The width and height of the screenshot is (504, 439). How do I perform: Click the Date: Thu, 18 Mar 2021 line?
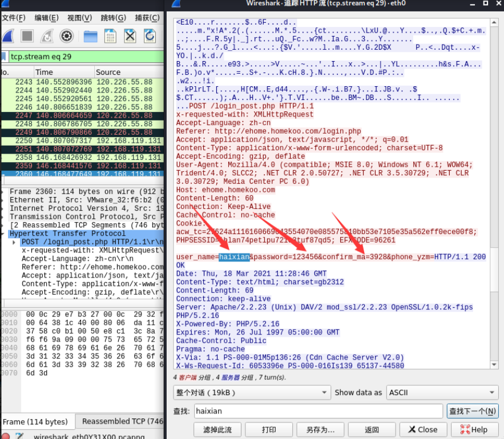pos(251,273)
